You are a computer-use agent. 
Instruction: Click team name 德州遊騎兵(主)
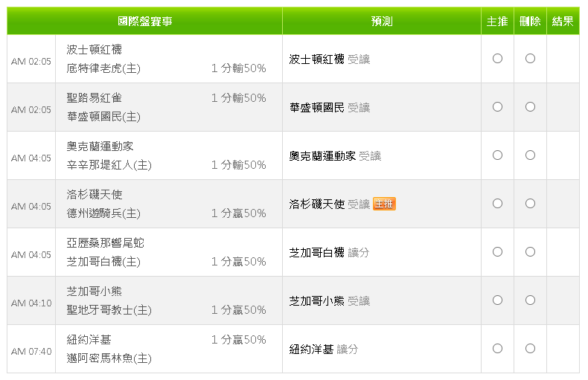[x=103, y=213]
